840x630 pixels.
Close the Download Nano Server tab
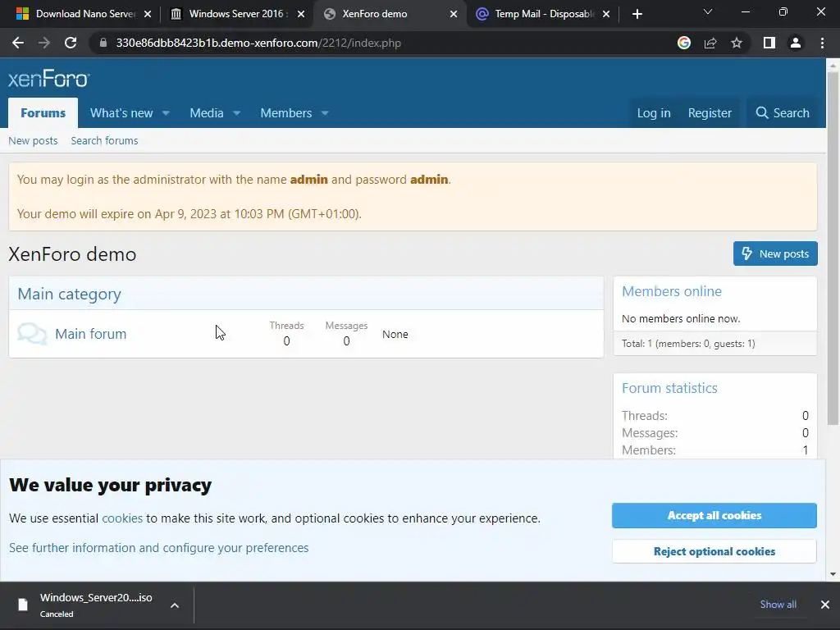click(148, 14)
